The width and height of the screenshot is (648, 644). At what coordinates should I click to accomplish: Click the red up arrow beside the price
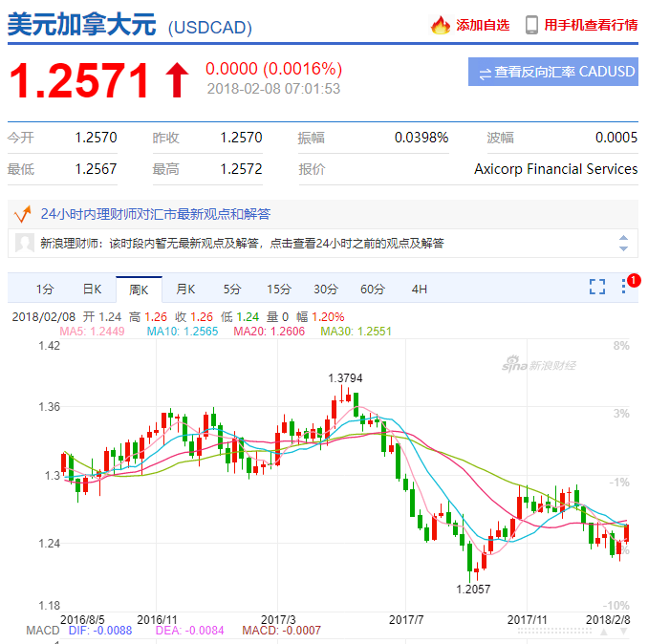click(x=177, y=80)
